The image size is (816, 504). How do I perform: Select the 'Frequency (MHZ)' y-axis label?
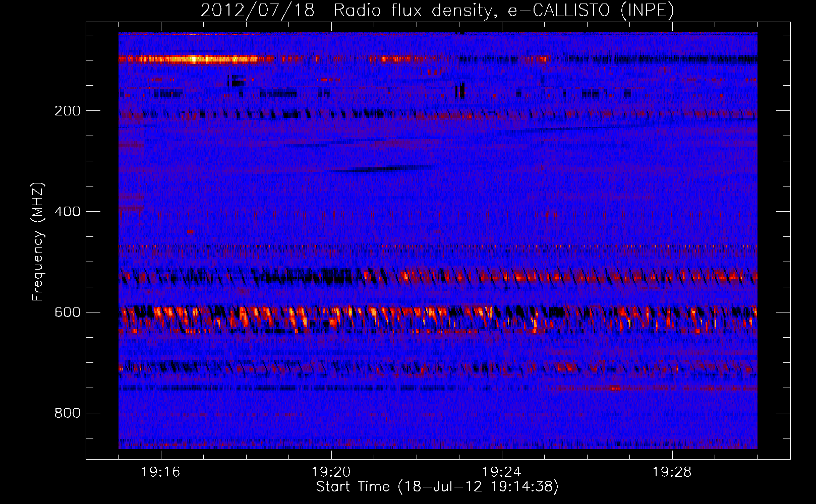[38, 242]
